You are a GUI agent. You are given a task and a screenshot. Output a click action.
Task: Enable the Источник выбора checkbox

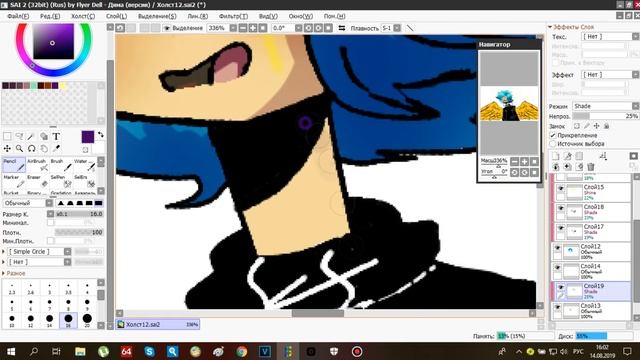point(553,144)
